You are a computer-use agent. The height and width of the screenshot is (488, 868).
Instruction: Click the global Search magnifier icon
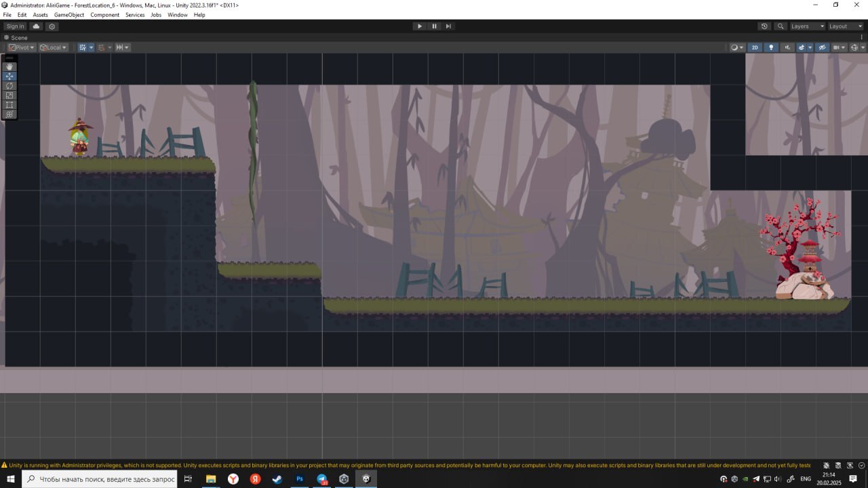(x=781, y=26)
